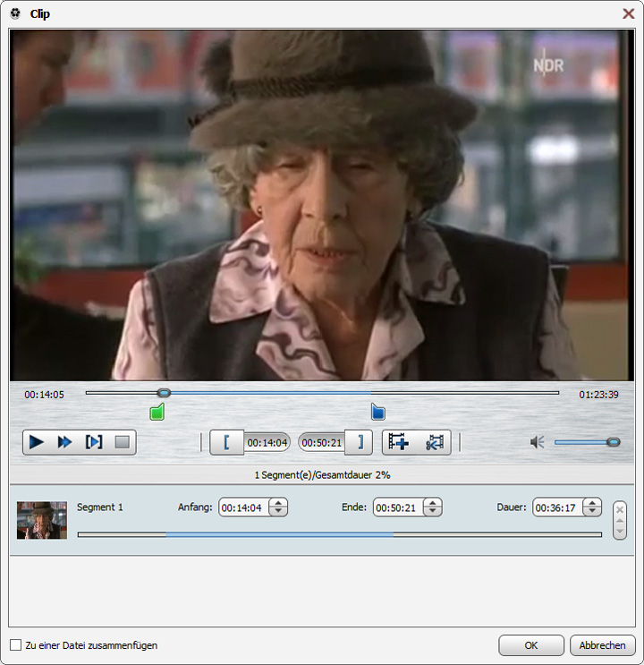Image resolution: width=644 pixels, height=665 pixels.
Task: Set clip end with right bracket button
Action: (x=359, y=442)
